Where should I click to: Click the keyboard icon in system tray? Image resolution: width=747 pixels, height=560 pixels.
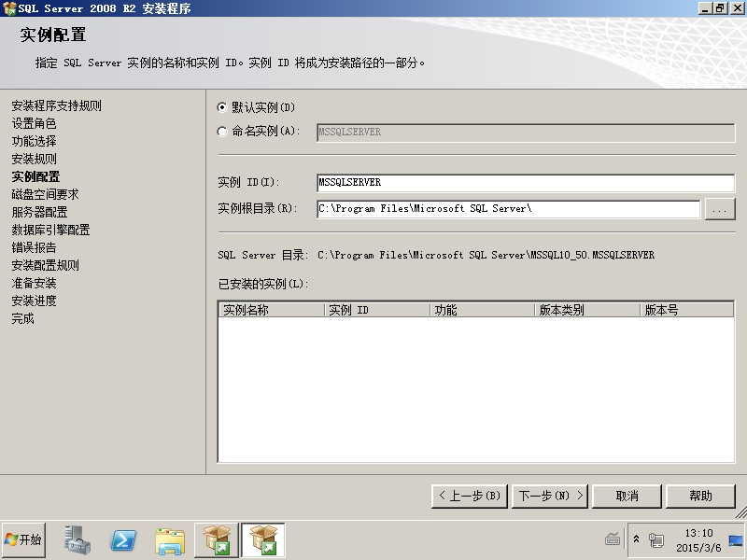pos(613,539)
